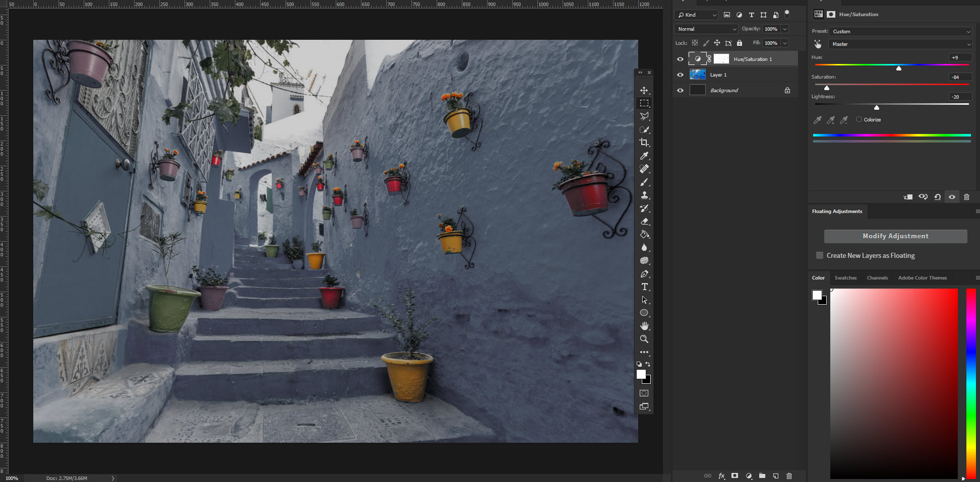
Task: Reset default foreground and background colors
Action: click(x=639, y=364)
